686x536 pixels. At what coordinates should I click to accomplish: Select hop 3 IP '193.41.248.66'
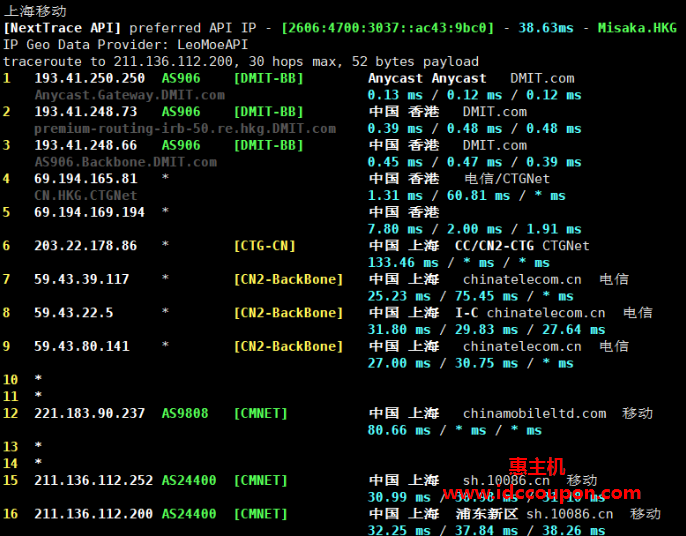[86, 145]
